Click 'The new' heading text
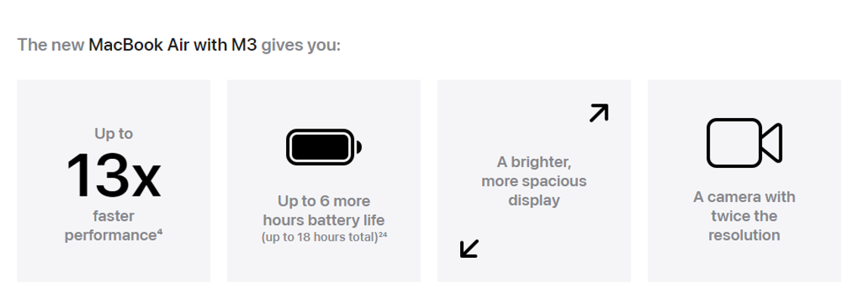Screen dimensions: 868x301 click(51, 45)
